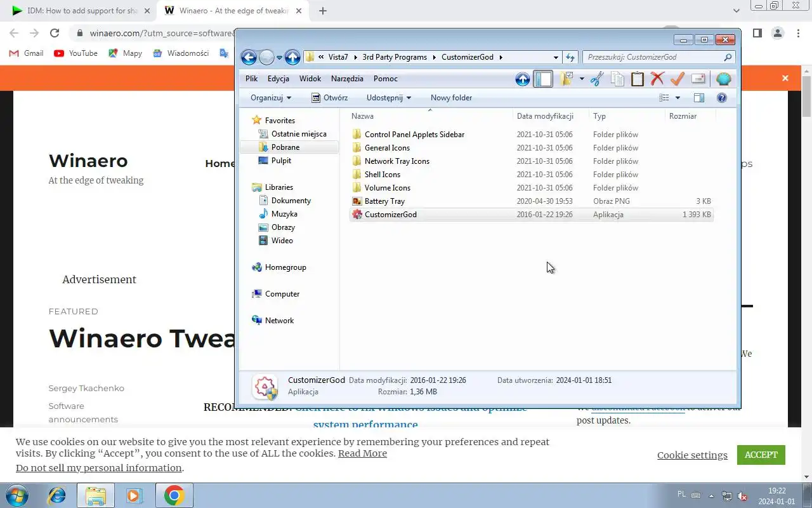This screenshot has height=508, width=812.
Task: Go back using Explorer's blue back arrow
Action: (249, 58)
